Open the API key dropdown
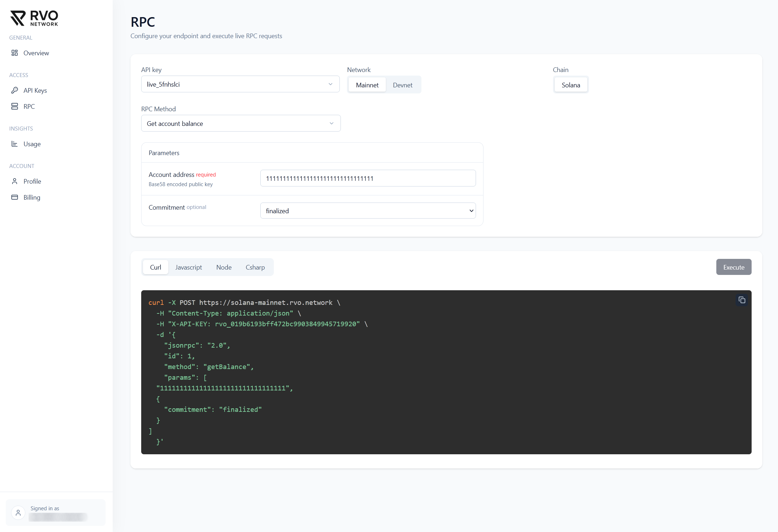778x532 pixels. tap(240, 84)
